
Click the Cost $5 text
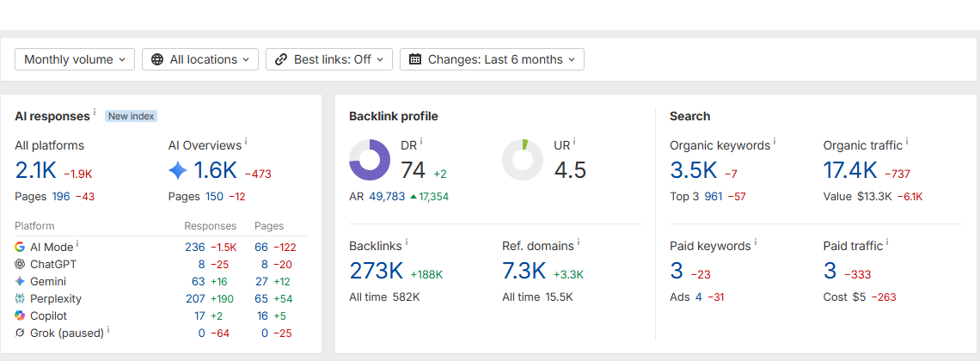click(x=844, y=297)
